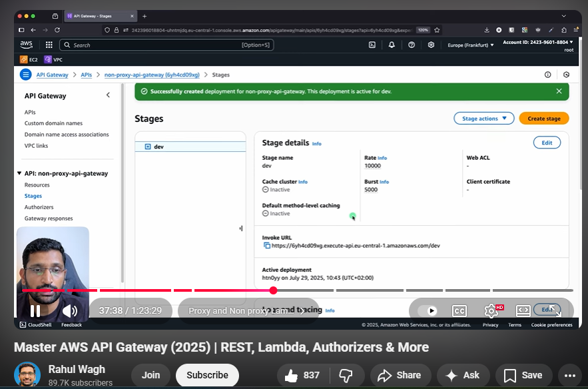The width and height of the screenshot is (588, 389).
Task: Click the Join channel button
Action: click(150, 375)
